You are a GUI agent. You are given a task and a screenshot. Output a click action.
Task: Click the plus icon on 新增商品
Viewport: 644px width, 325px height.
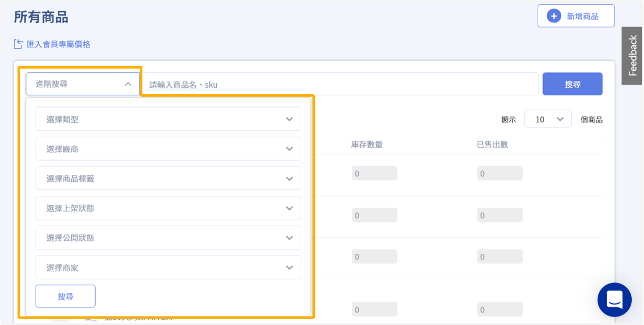(x=554, y=16)
